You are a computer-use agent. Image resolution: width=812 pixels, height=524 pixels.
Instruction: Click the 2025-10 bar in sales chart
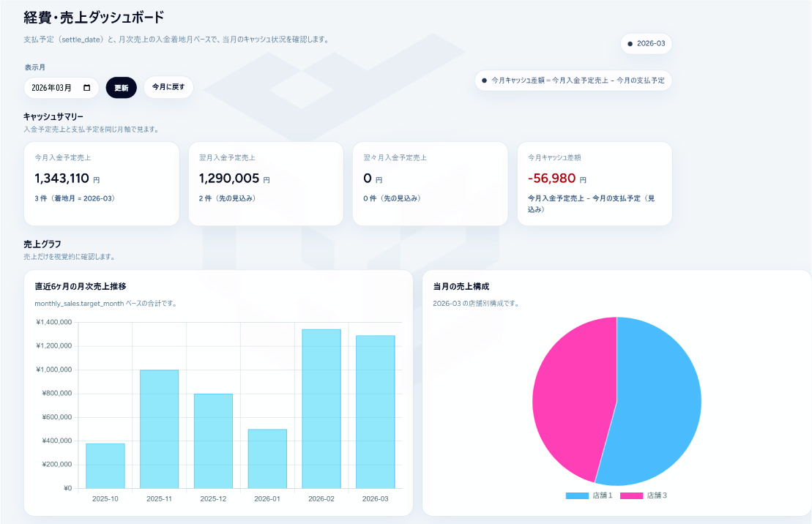click(105, 465)
